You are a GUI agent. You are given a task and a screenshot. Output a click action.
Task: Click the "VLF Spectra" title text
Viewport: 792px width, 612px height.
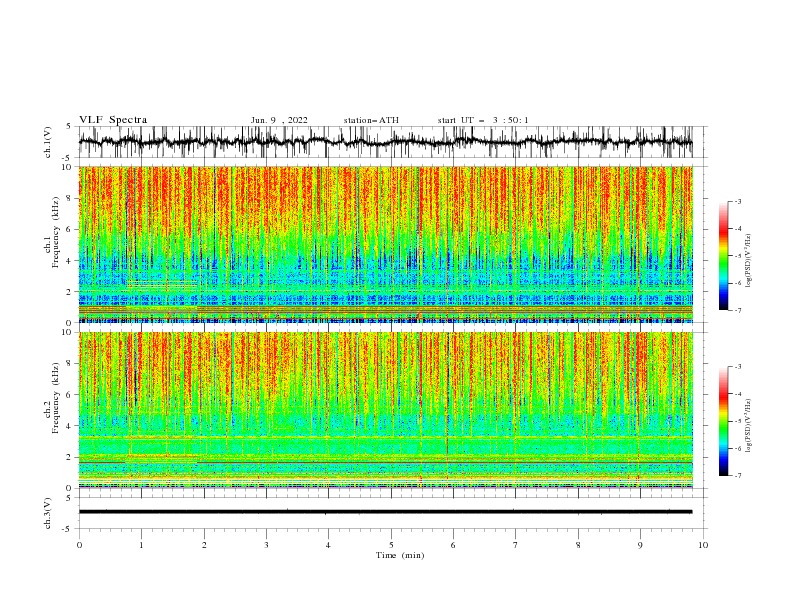click(x=113, y=120)
